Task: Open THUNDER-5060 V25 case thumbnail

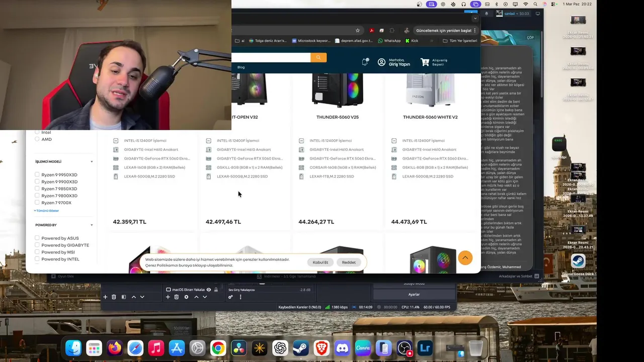Action: point(338,90)
